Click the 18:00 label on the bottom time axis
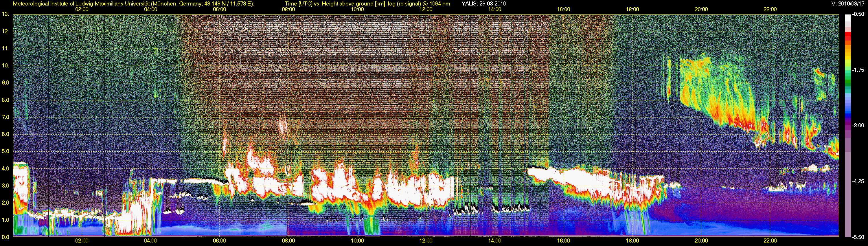This screenshot has width=868, height=246. click(x=632, y=241)
